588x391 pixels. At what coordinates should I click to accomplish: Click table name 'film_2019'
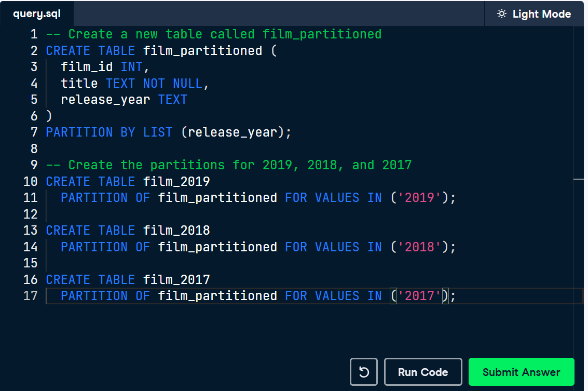176,181
